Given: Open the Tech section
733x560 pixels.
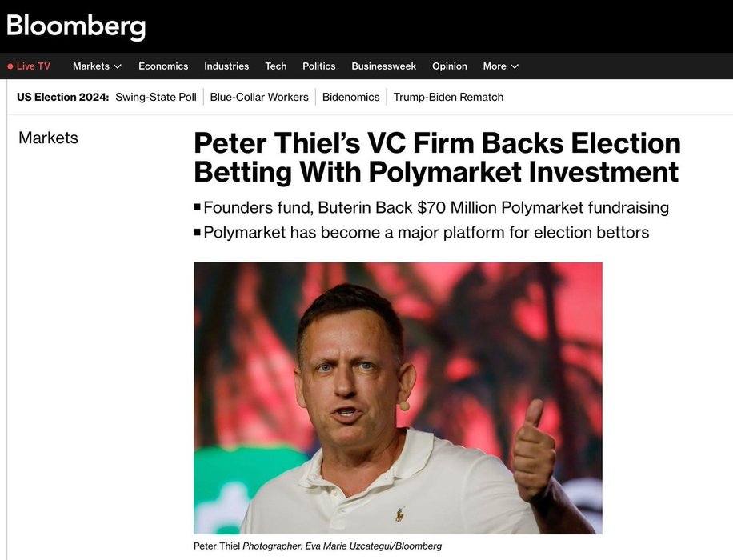Looking at the screenshot, I should point(276,66).
